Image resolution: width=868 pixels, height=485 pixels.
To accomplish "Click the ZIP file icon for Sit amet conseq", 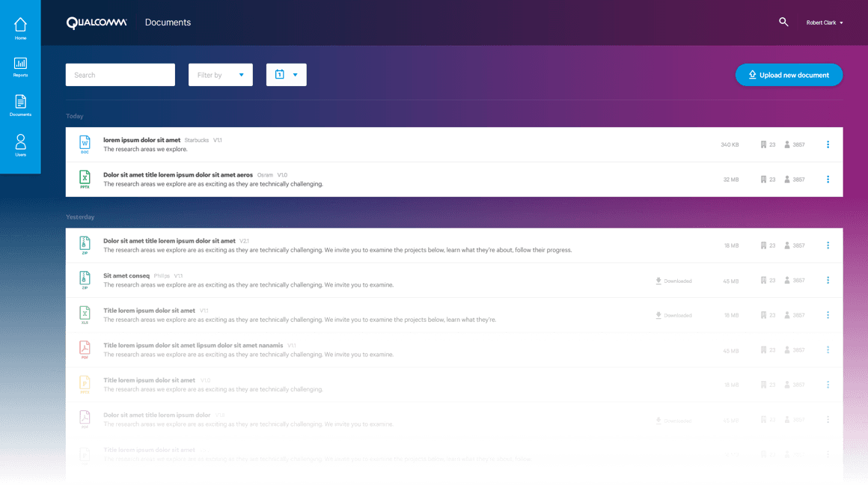I will [x=85, y=279].
